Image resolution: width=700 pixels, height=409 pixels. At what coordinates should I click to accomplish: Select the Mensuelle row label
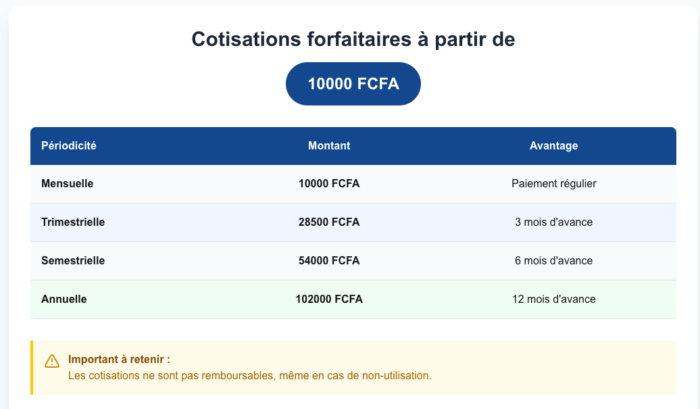pos(67,184)
